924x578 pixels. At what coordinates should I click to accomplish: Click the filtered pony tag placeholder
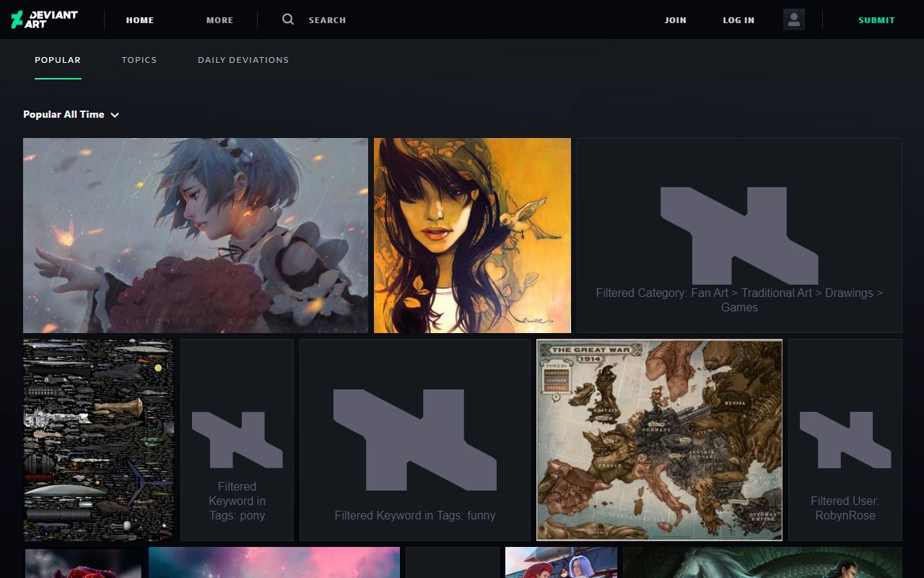[237, 440]
